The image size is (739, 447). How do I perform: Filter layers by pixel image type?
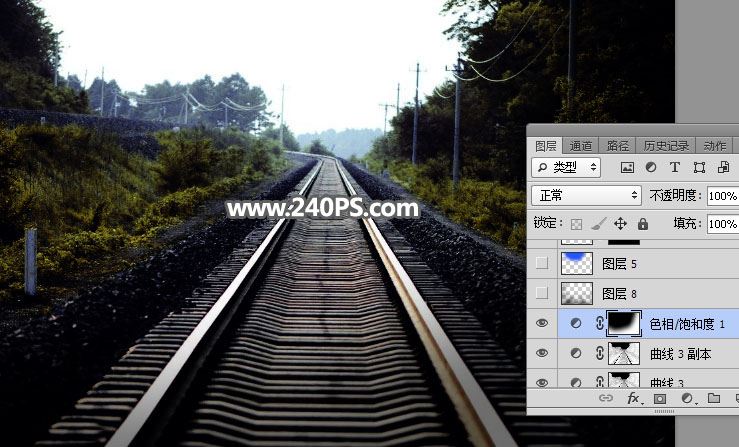(627, 167)
